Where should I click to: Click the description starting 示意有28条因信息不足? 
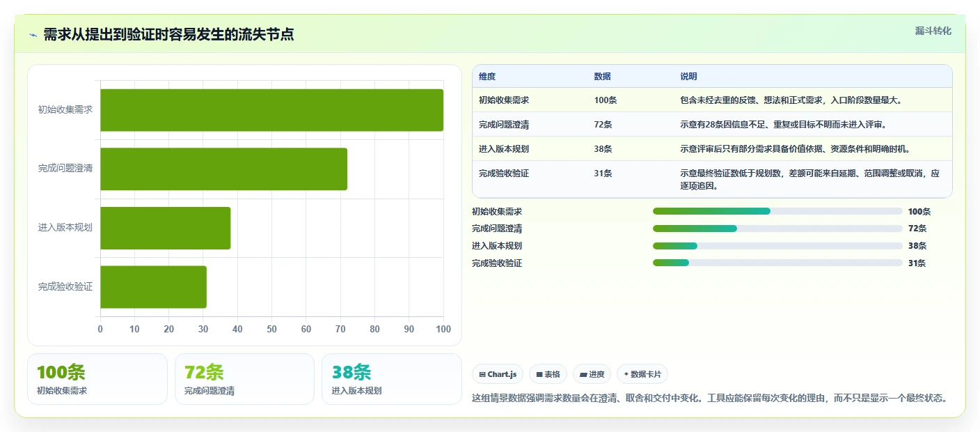click(783, 125)
